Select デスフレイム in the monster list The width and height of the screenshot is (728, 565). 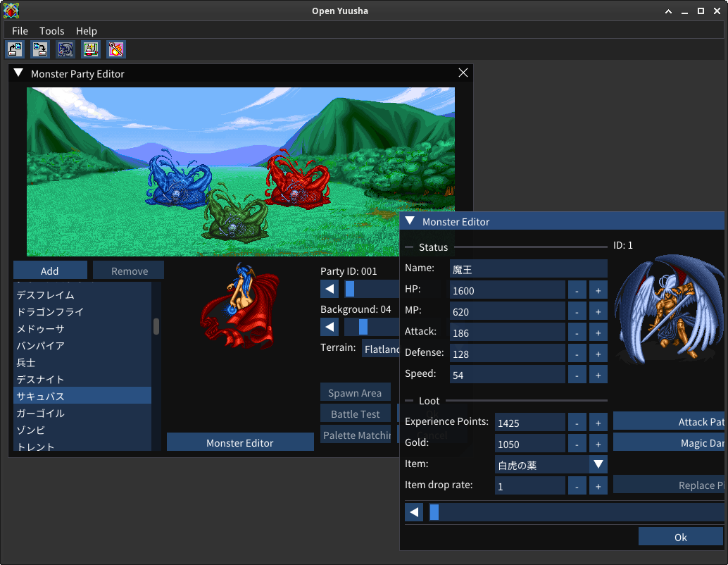click(x=82, y=294)
